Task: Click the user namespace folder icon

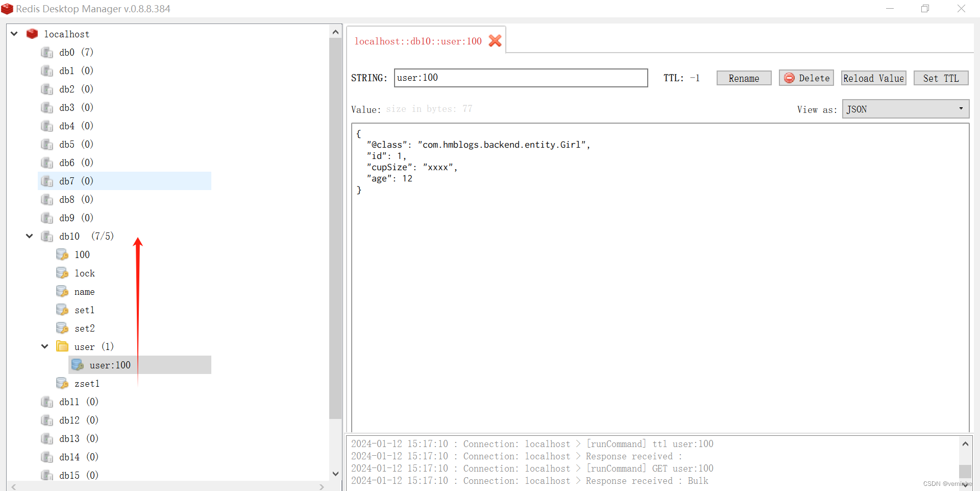Action: tap(62, 346)
